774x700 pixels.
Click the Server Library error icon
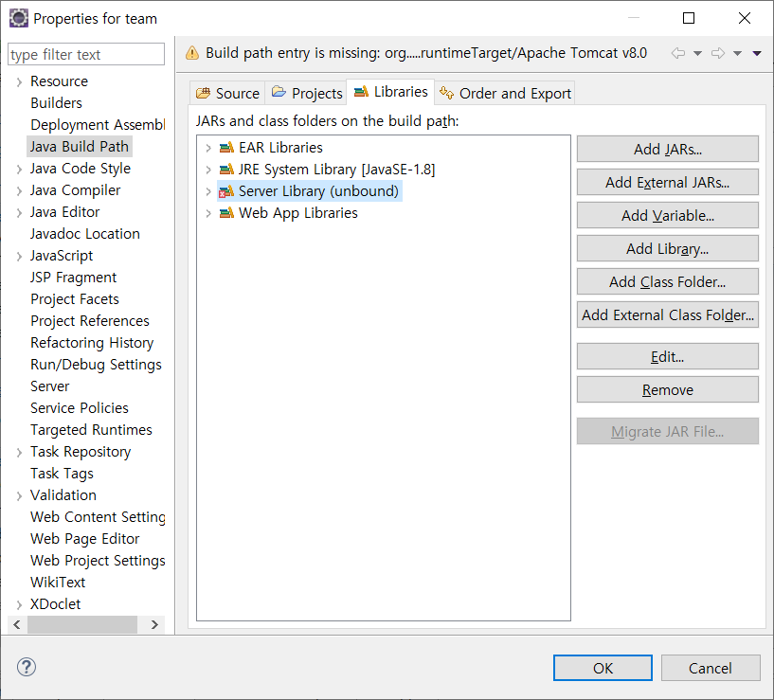pos(226,191)
